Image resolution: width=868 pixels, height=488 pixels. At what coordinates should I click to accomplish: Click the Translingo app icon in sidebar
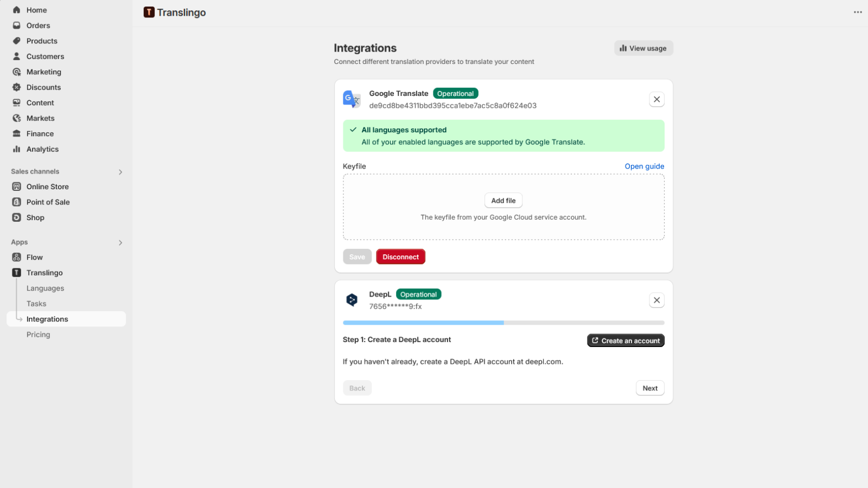pos(17,273)
